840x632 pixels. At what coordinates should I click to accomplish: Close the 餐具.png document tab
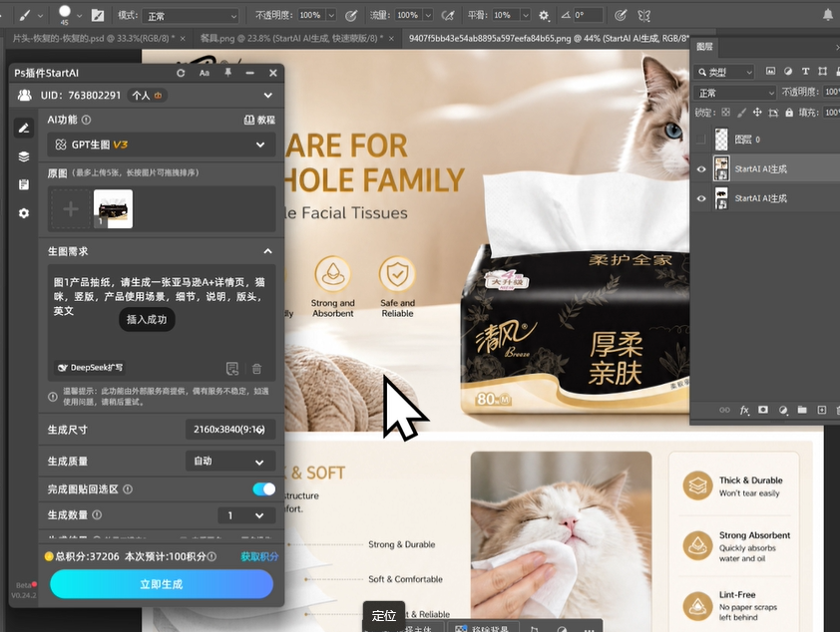pos(391,39)
